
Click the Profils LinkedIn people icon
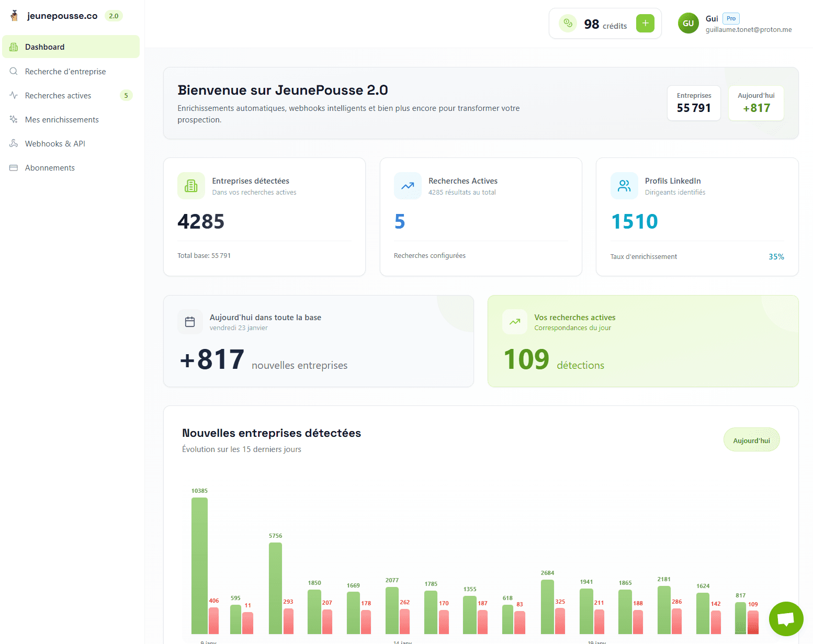pos(624,186)
